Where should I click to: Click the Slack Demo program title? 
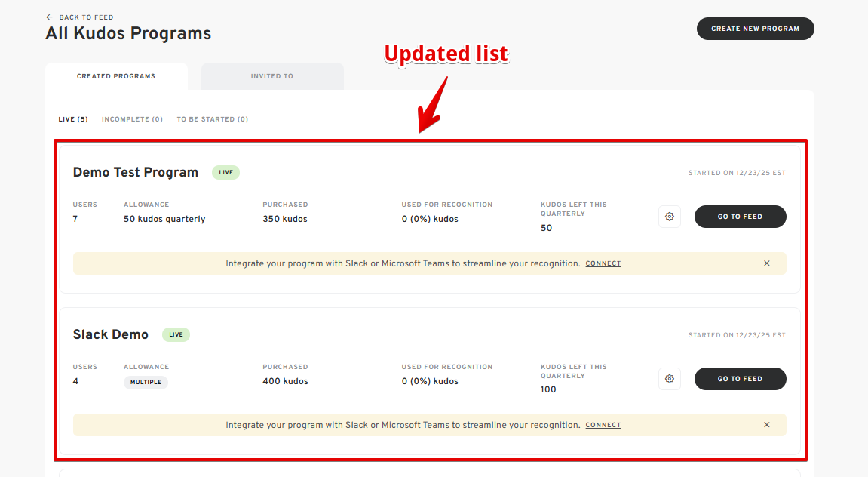pyautogui.click(x=111, y=334)
